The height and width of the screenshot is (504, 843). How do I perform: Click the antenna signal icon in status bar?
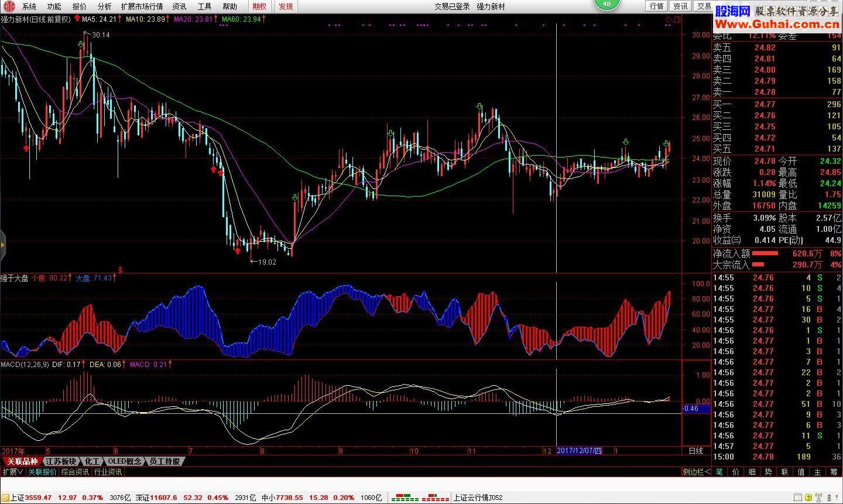click(818, 497)
